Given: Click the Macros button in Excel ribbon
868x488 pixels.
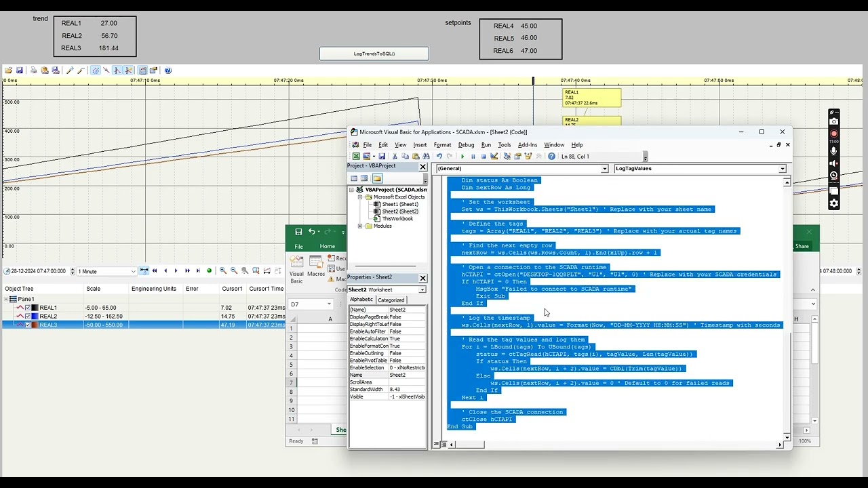Looking at the screenshot, I should pyautogui.click(x=316, y=265).
